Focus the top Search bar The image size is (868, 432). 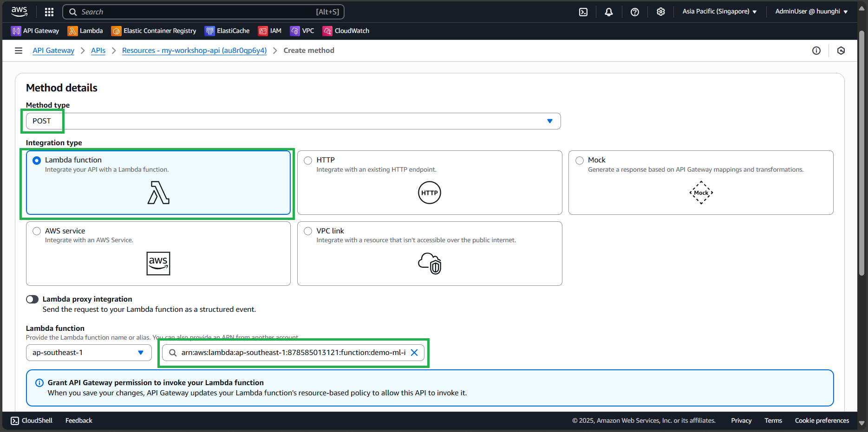[x=203, y=12]
